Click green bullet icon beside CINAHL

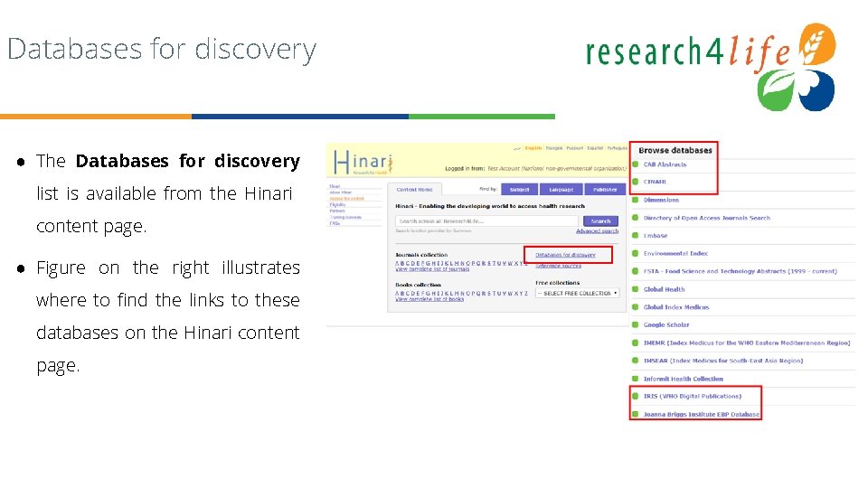[x=636, y=182]
